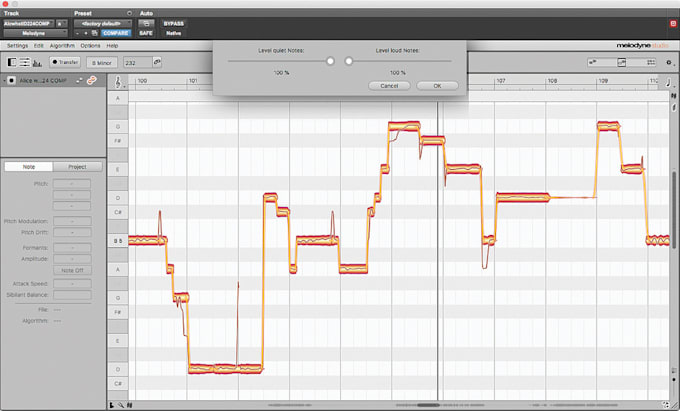
Task: Click bar 107 in the timeline ruler
Action: 501,81
